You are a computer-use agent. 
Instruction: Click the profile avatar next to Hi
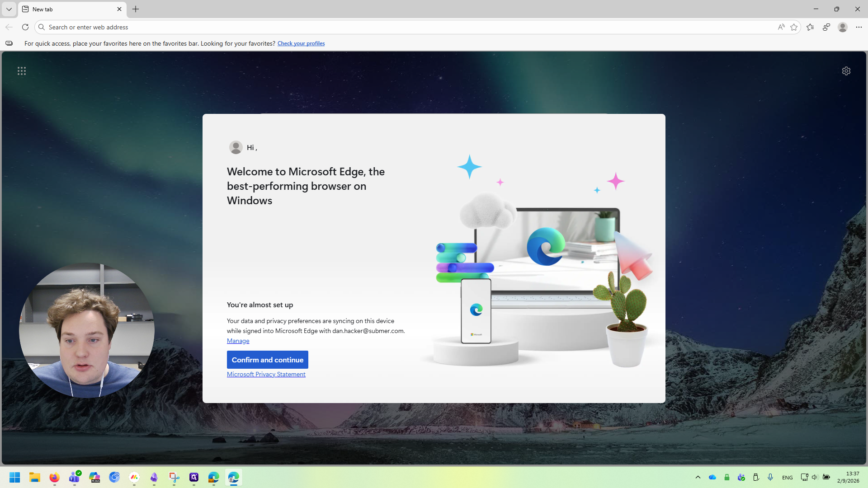tap(236, 147)
